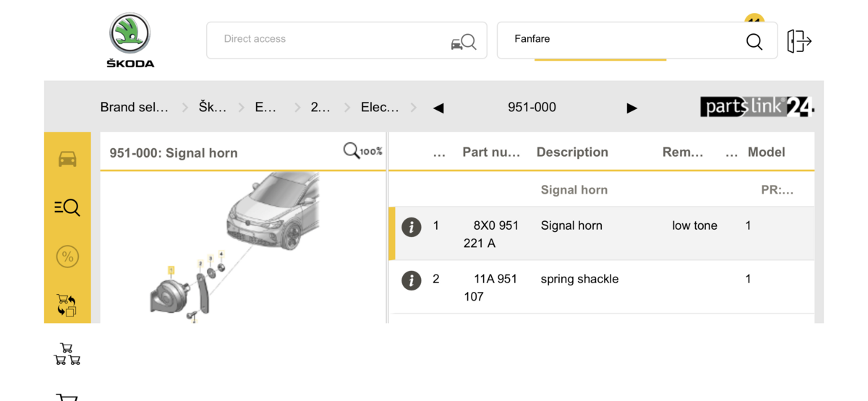
Task: Go to next illustration with right arrow
Action: click(x=631, y=108)
